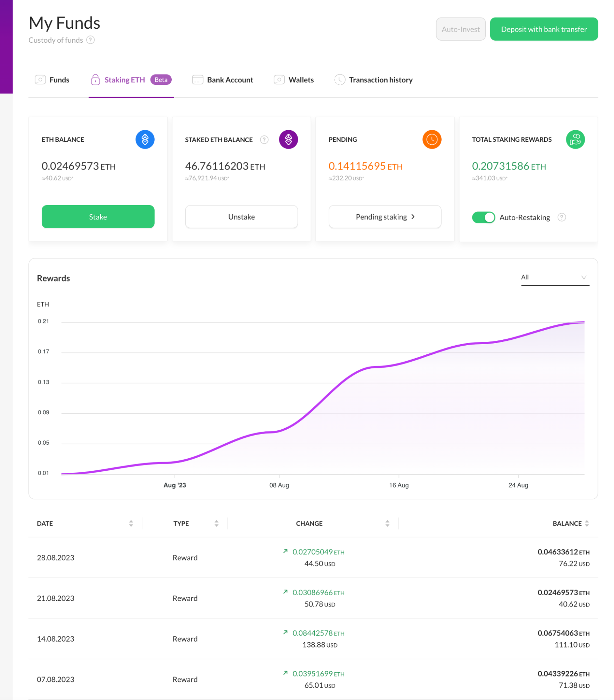Image resolution: width=614 pixels, height=700 pixels.
Task: Click the date 07.08.2023 in the table
Action: (x=55, y=679)
